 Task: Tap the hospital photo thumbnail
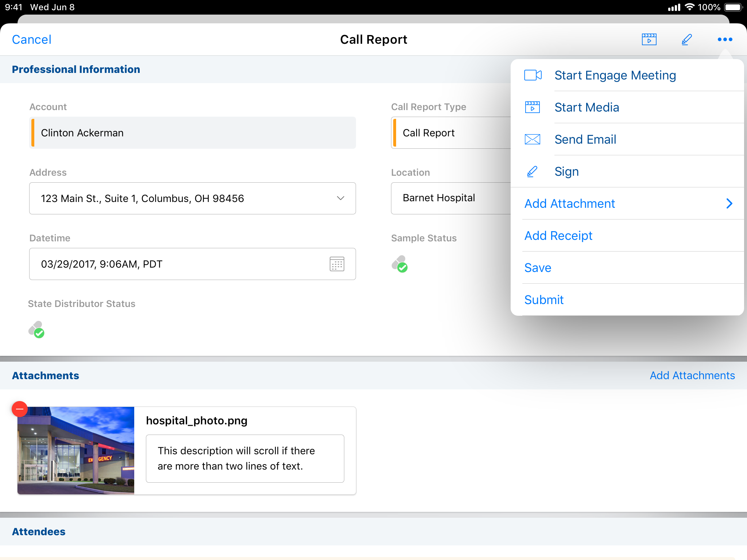[76, 451]
